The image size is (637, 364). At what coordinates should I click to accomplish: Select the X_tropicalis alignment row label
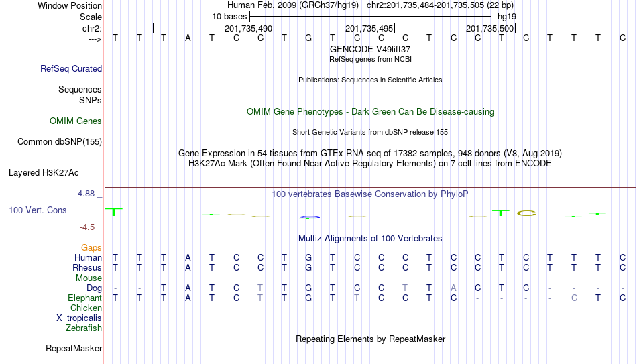click(79, 318)
